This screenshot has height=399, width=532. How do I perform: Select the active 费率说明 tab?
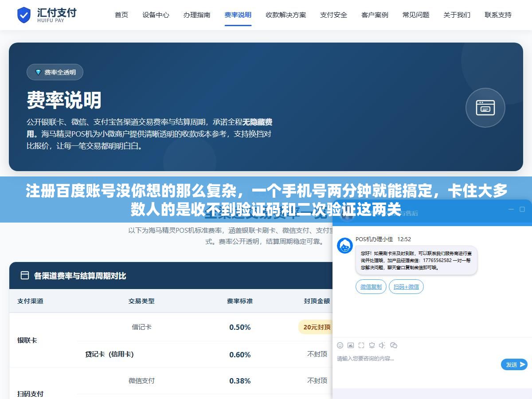pos(238,15)
